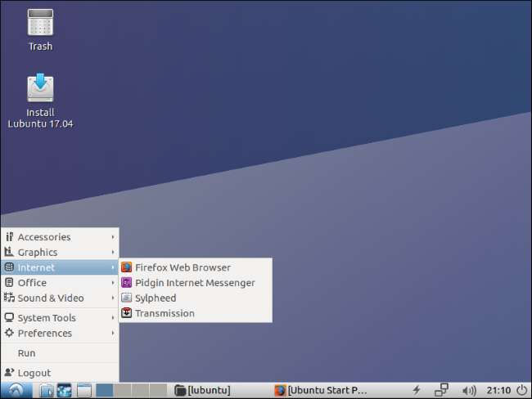Choose Logout from the start menu
Viewport: 532px width, 399px height.
click(x=34, y=373)
